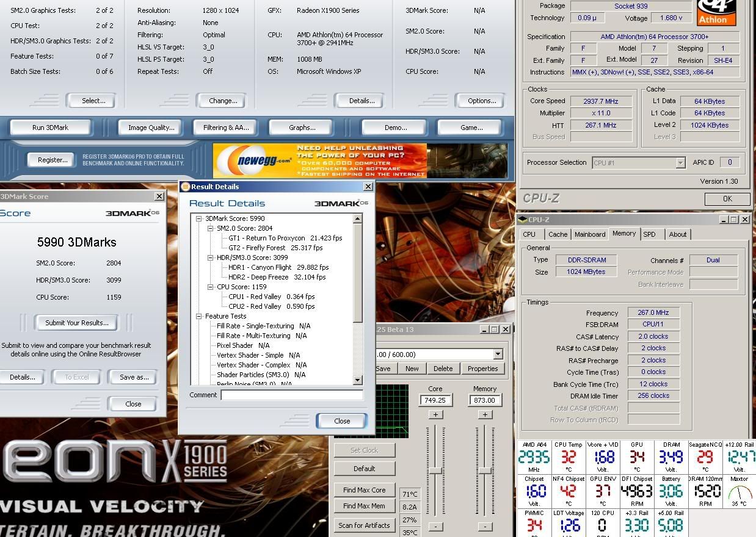Click the DFI Chipset RPM gauge

click(637, 492)
